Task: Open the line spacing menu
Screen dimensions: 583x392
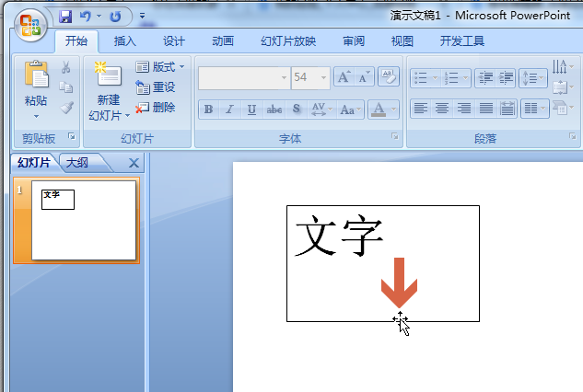Action: pos(533,78)
